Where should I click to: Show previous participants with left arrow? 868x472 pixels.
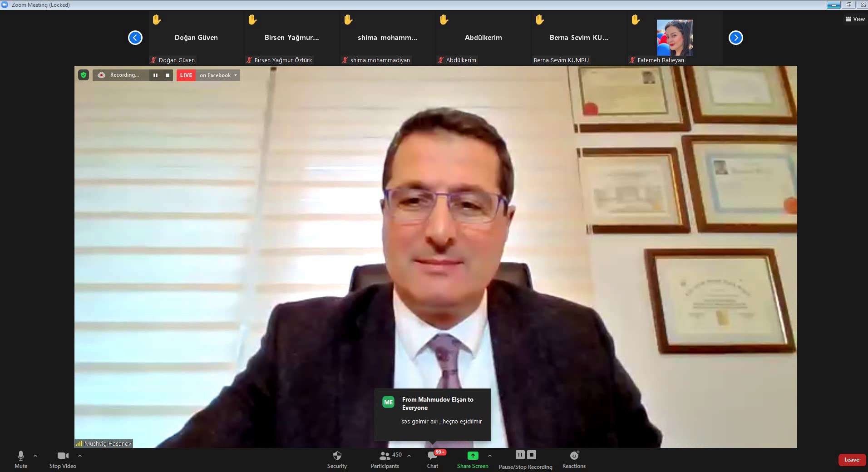[x=135, y=38]
